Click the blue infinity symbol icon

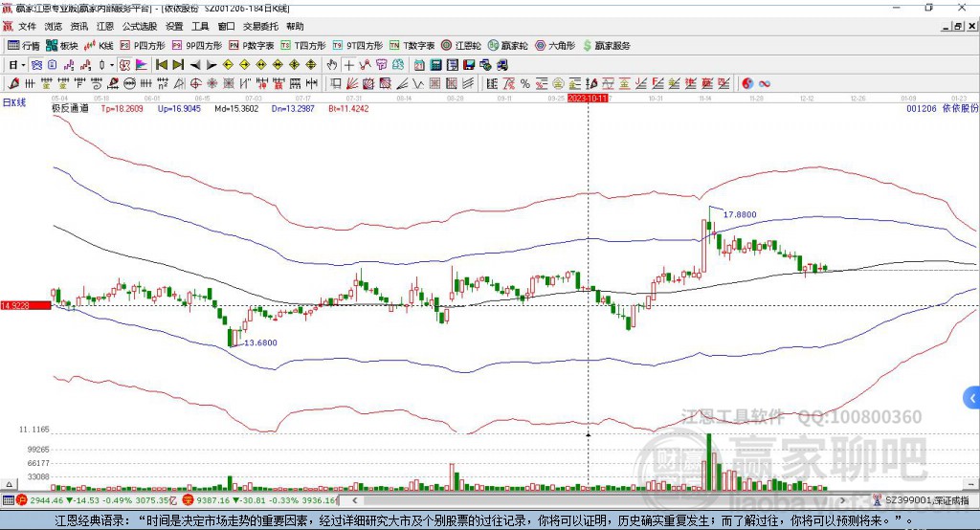coord(765,83)
